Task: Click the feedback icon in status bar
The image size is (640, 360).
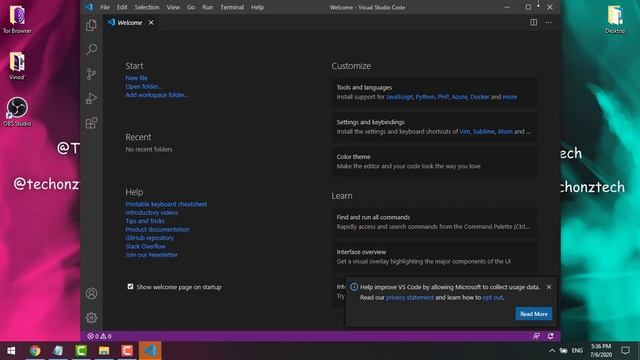Action: [x=536, y=336]
